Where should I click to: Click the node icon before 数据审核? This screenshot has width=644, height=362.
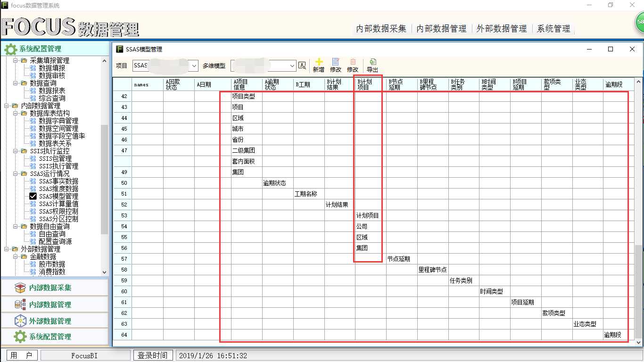(33, 75)
